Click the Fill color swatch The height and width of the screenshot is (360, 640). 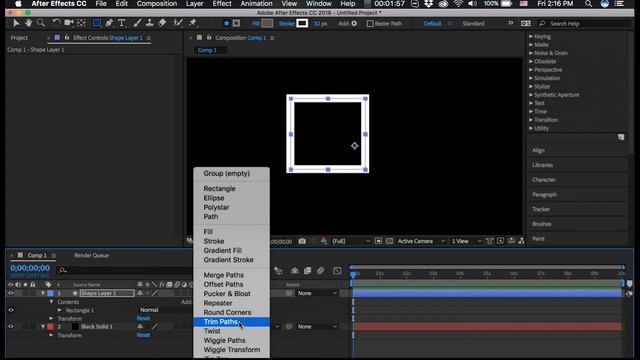click(x=267, y=24)
